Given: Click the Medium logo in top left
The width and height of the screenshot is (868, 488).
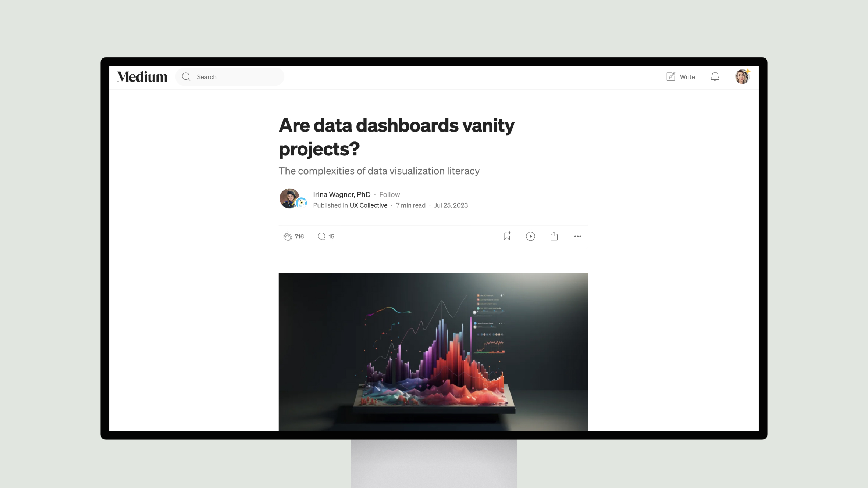Looking at the screenshot, I should coord(142,76).
